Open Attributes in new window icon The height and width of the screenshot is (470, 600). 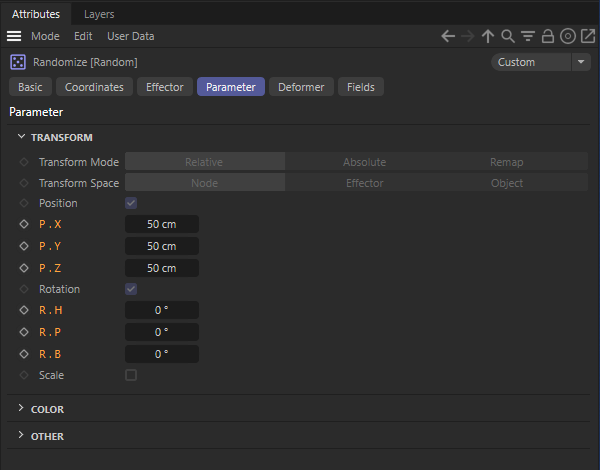point(588,36)
